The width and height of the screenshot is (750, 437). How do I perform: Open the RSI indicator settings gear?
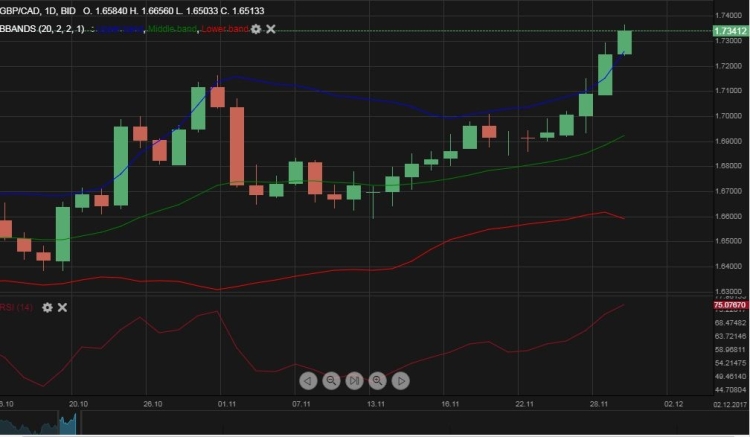(46, 307)
